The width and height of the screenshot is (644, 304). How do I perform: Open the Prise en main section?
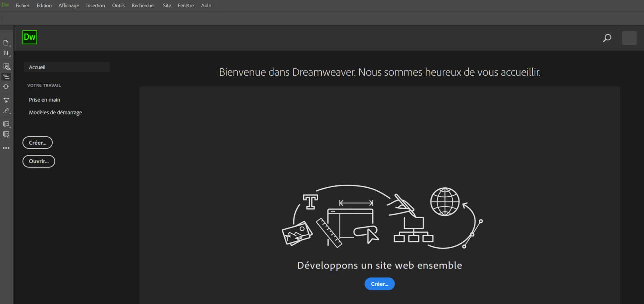44,100
